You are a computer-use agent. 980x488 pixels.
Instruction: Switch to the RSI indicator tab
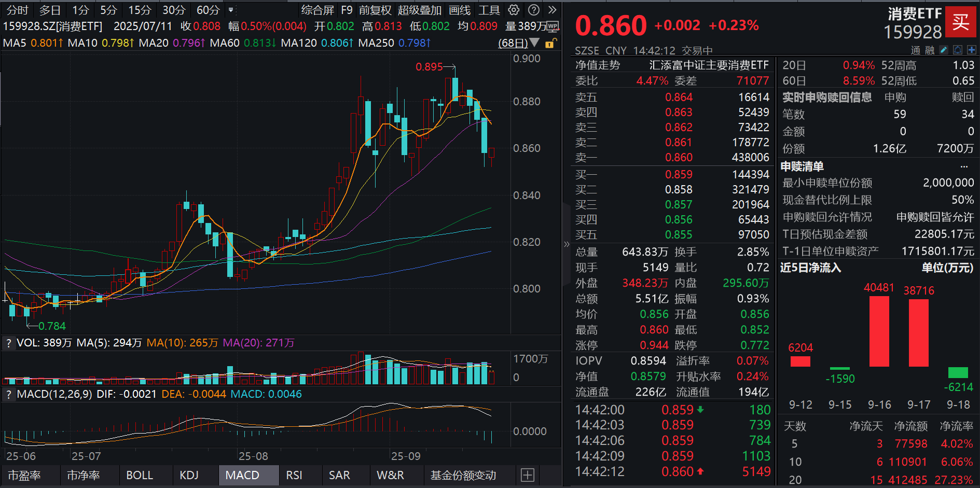click(x=294, y=475)
